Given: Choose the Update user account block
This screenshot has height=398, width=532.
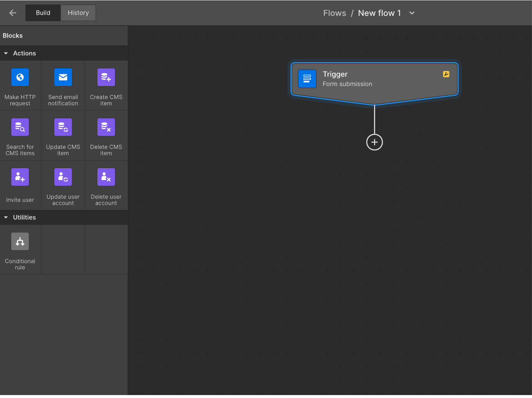Looking at the screenshot, I should click(x=63, y=185).
